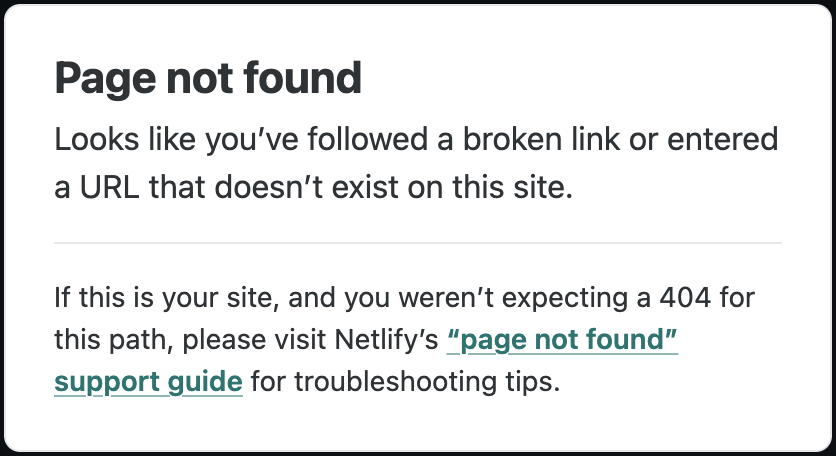Click the word "Page" in the heading
The width and height of the screenshot is (836, 456).
105,79
